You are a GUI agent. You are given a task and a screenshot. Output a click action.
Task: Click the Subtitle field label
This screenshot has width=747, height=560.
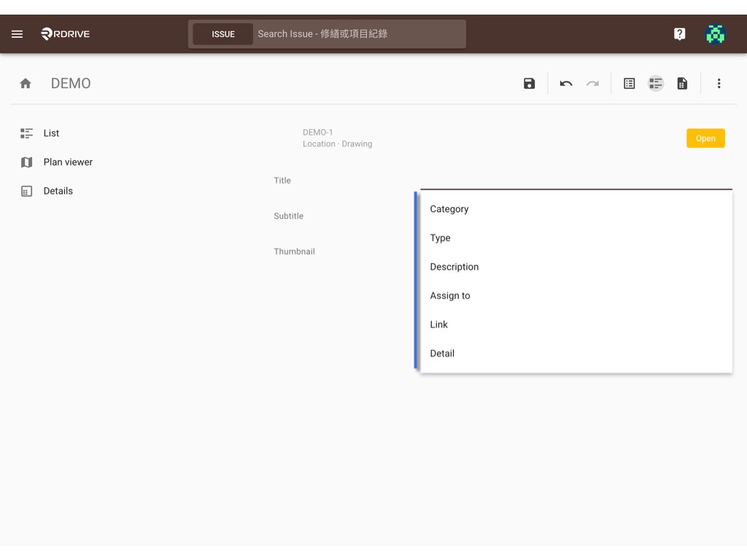pos(288,216)
